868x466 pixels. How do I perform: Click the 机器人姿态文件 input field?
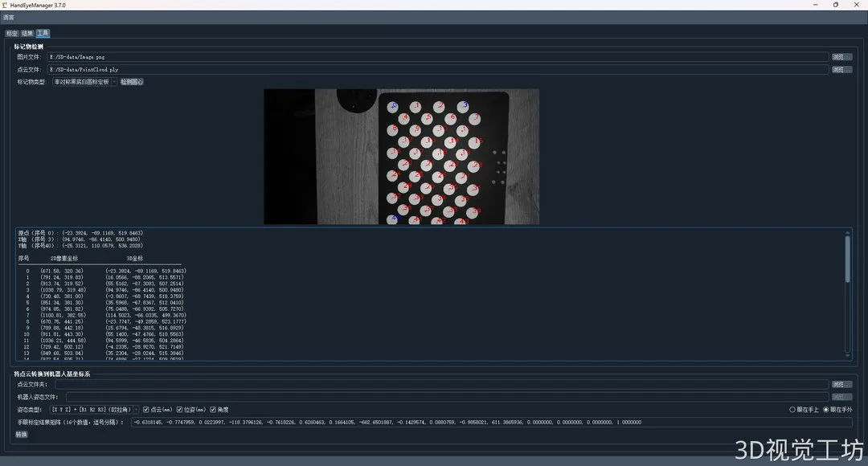pos(447,397)
